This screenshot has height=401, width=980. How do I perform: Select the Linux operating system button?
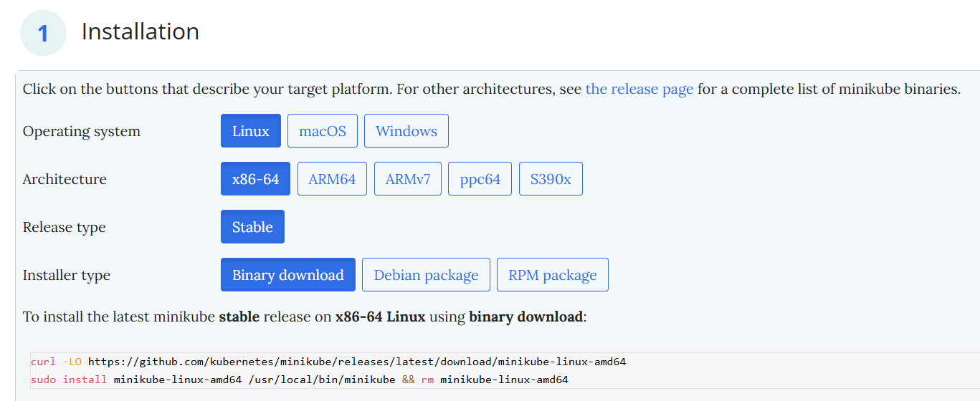point(251,131)
